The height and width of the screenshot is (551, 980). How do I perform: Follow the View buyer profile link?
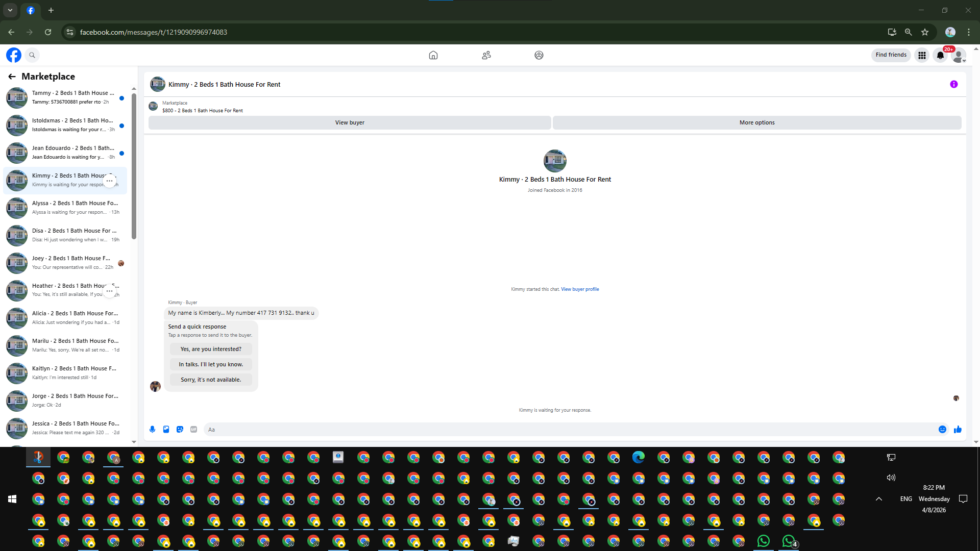pyautogui.click(x=580, y=289)
